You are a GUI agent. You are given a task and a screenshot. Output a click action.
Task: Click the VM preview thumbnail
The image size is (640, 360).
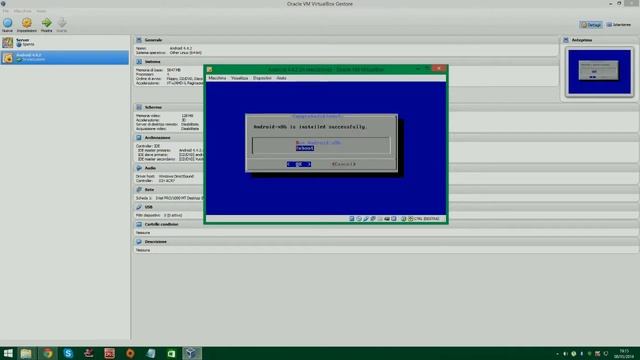[599, 72]
